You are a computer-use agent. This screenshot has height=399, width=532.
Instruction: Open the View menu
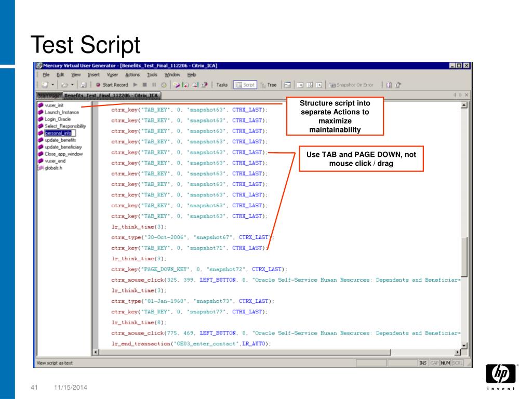[x=76, y=75]
